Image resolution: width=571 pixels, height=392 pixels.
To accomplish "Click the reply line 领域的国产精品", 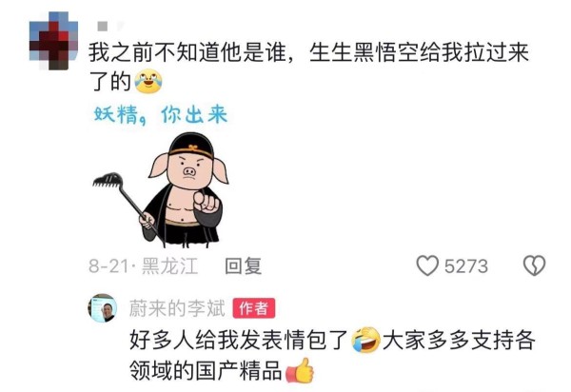I will pos(206,370).
